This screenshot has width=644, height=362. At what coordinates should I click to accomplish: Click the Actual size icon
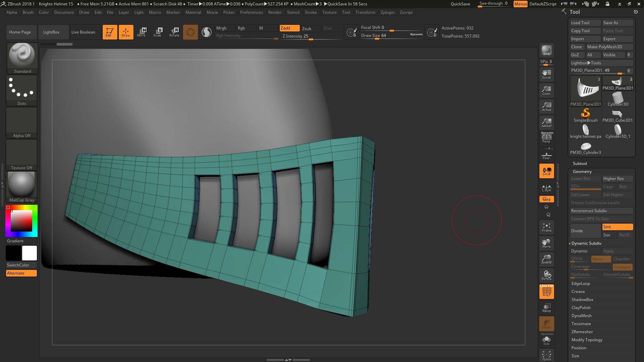tap(546, 107)
